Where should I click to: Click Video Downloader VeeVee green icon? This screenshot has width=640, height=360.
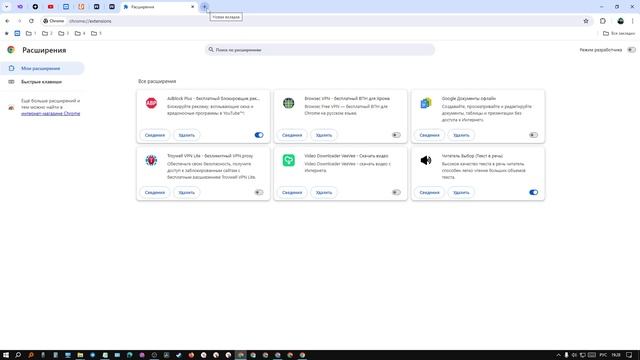(289, 160)
